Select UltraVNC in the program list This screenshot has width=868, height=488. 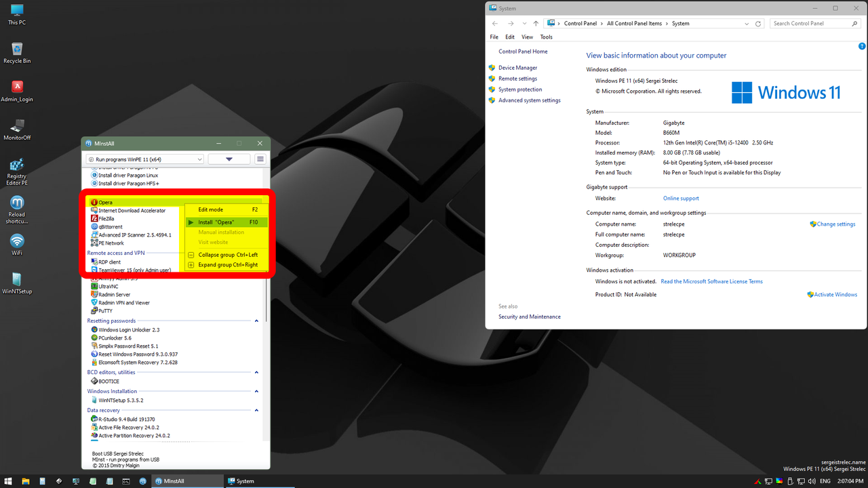coord(93,286)
